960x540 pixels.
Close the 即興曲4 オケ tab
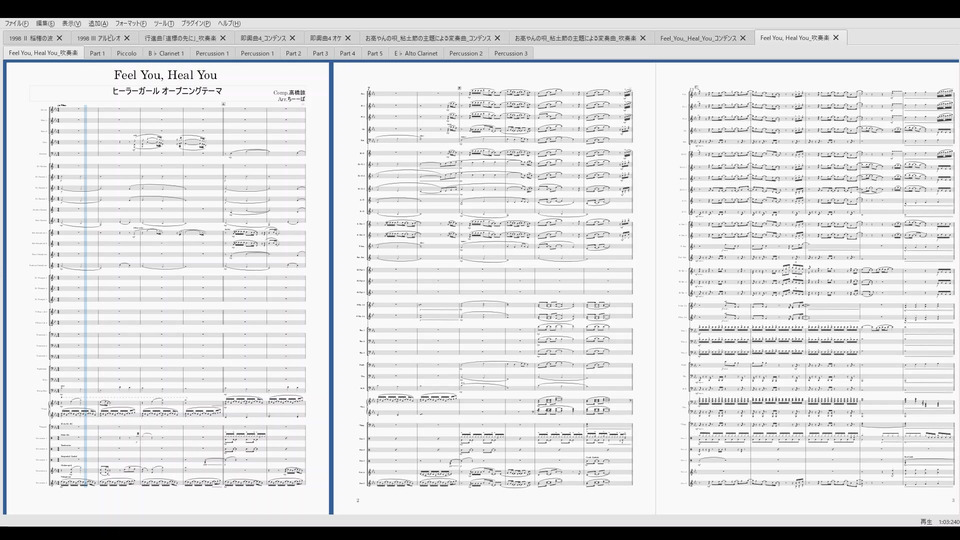click(x=348, y=38)
